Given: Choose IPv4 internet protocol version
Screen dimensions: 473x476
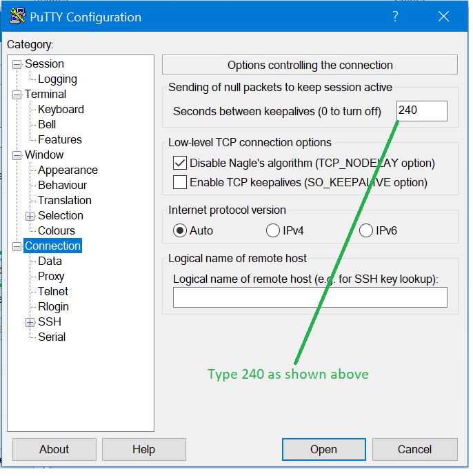Looking at the screenshot, I should 273,230.
